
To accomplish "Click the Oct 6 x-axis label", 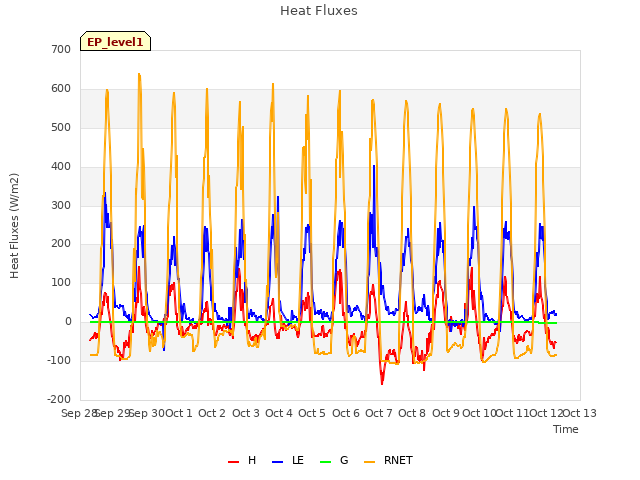I will pos(346,413).
